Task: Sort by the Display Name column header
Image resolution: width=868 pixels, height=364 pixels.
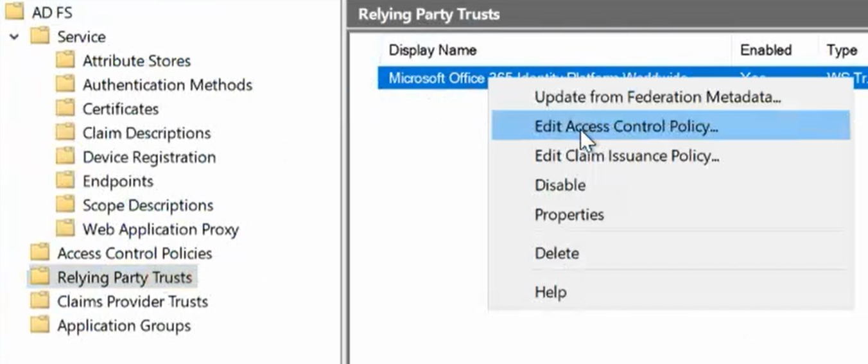Action: click(432, 50)
